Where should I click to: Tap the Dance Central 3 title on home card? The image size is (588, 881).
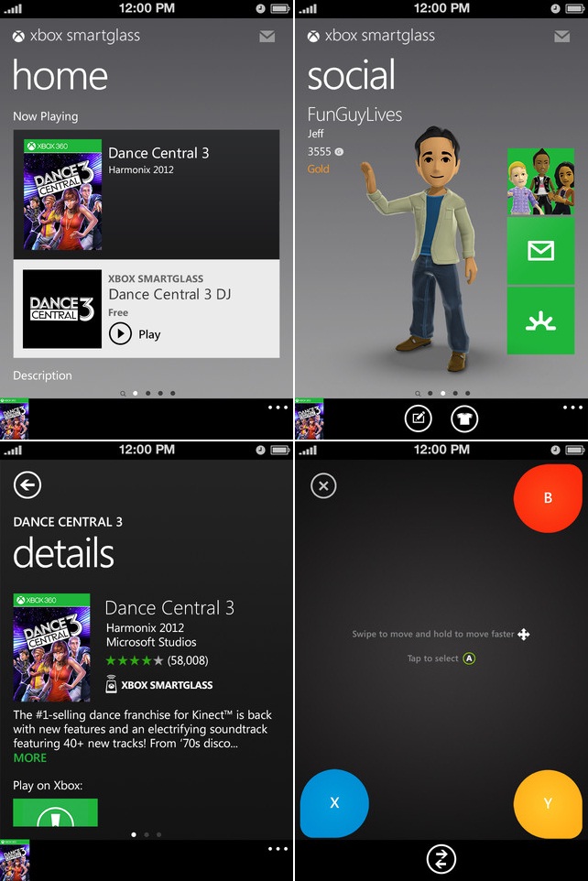(158, 153)
